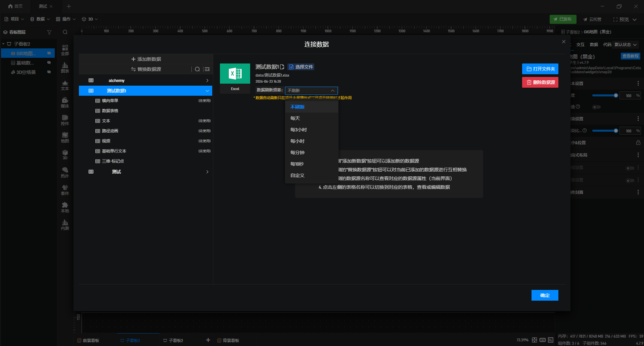
Task: Open the 3D components sidebar icon
Action: pyautogui.click(x=65, y=155)
